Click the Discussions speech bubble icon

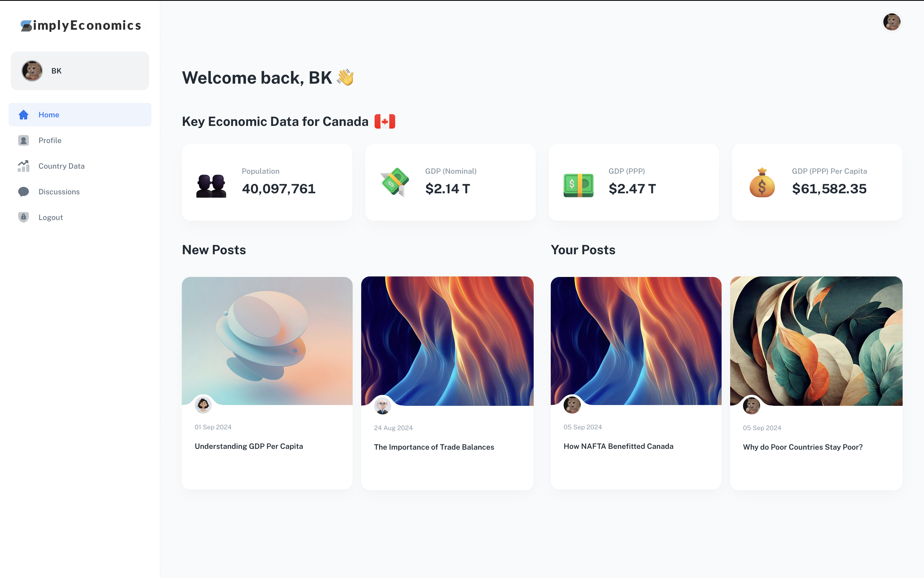click(x=24, y=191)
